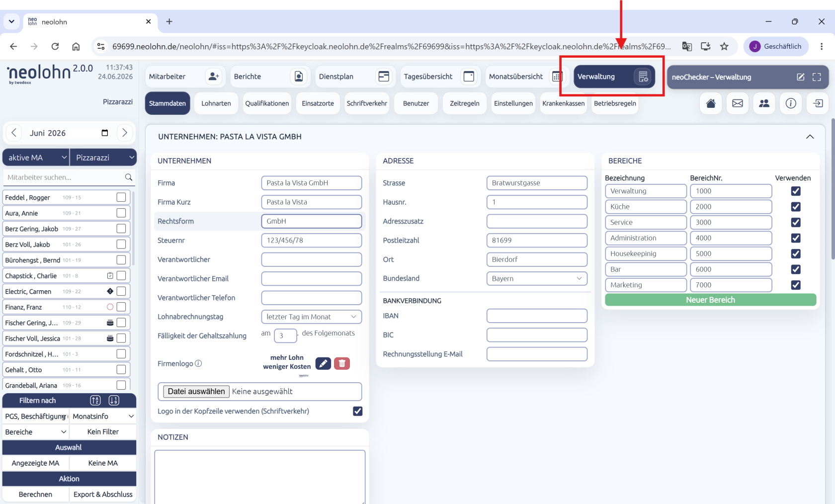Click magnifier icon in Mitarbeiter search box
835x504 pixels.
pos(129,177)
